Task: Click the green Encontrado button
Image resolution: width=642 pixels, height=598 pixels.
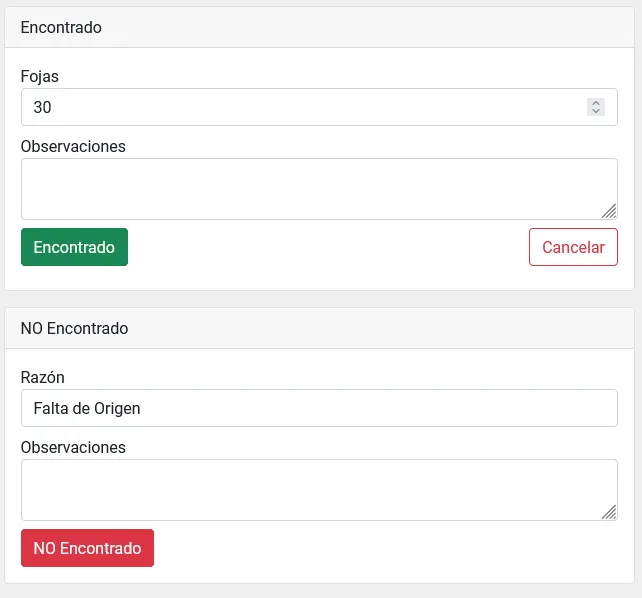Action: pyautogui.click(x=74, y=247)
